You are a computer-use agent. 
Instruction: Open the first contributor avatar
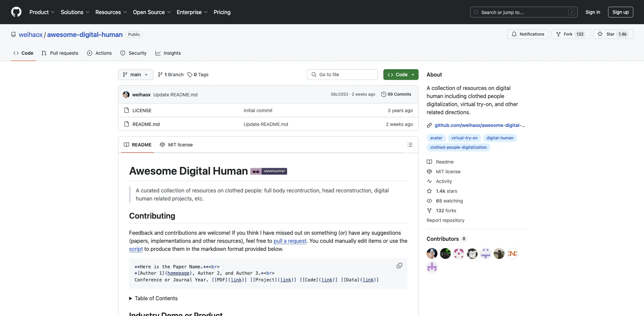[x=432, y=254]
